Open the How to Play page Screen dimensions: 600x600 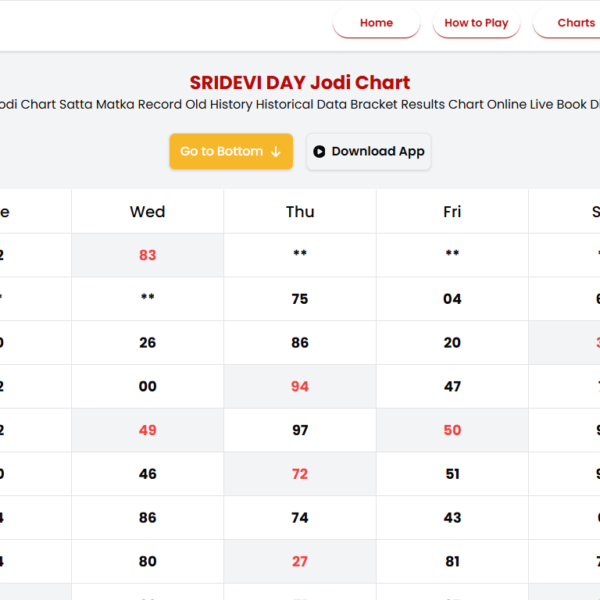[476, 23]
